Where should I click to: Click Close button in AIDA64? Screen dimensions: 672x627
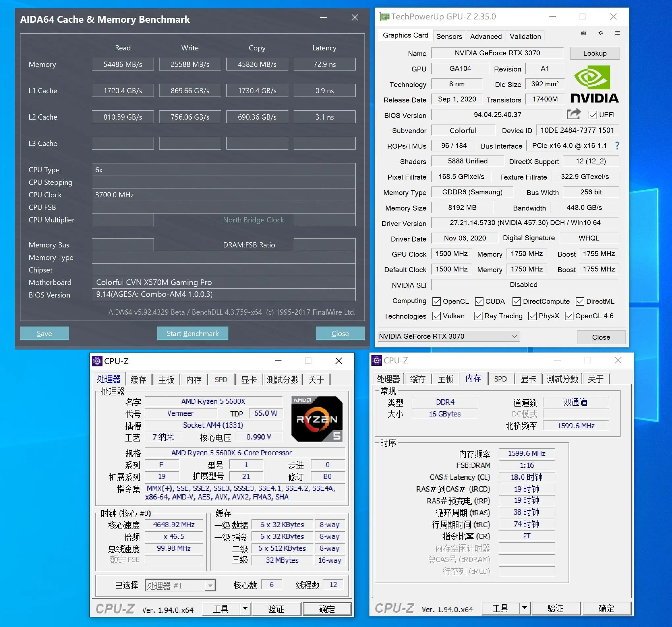[x=340, y=333]
